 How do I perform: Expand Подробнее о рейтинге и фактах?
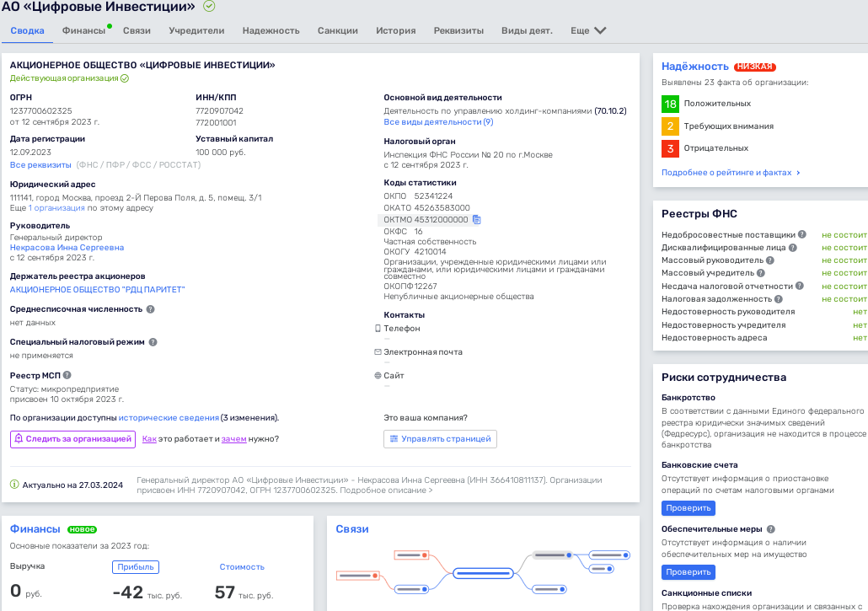coord(730,173)
